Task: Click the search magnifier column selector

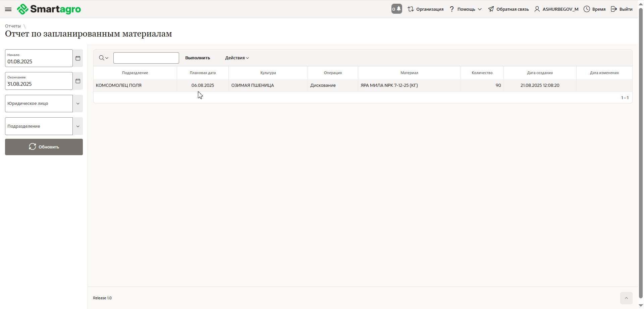Action: click(x=103, y=58)
